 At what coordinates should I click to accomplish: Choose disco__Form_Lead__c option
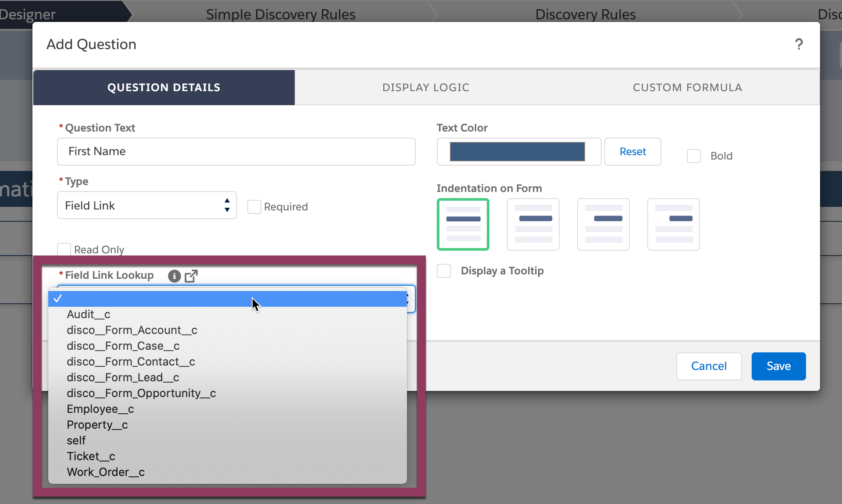tap(227, 377)
